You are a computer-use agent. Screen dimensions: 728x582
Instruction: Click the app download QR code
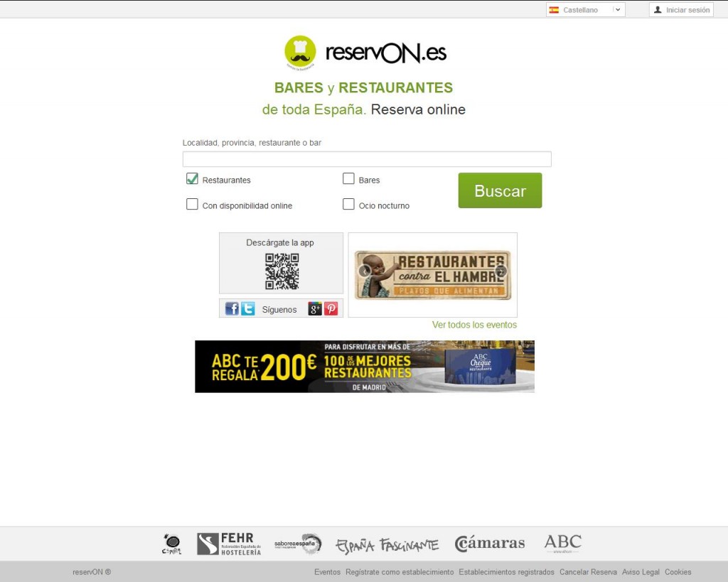coord(282,271)
